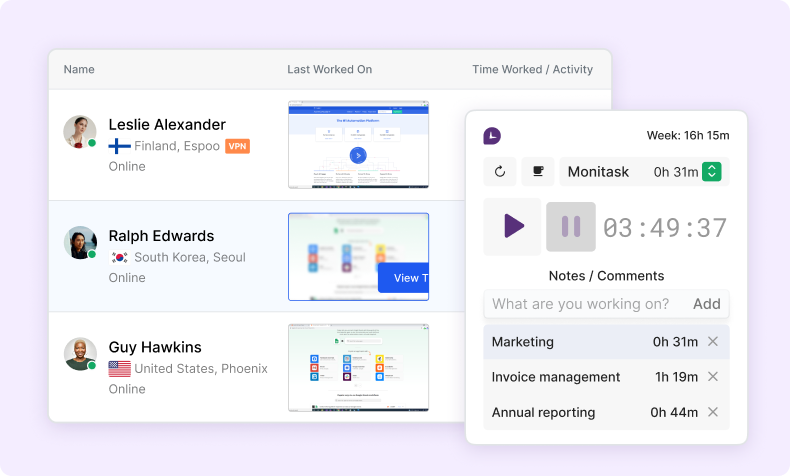This screenshot has height=476, width=790.
Task: Click the Monitask purple clock logo
Action: (492, 136)
